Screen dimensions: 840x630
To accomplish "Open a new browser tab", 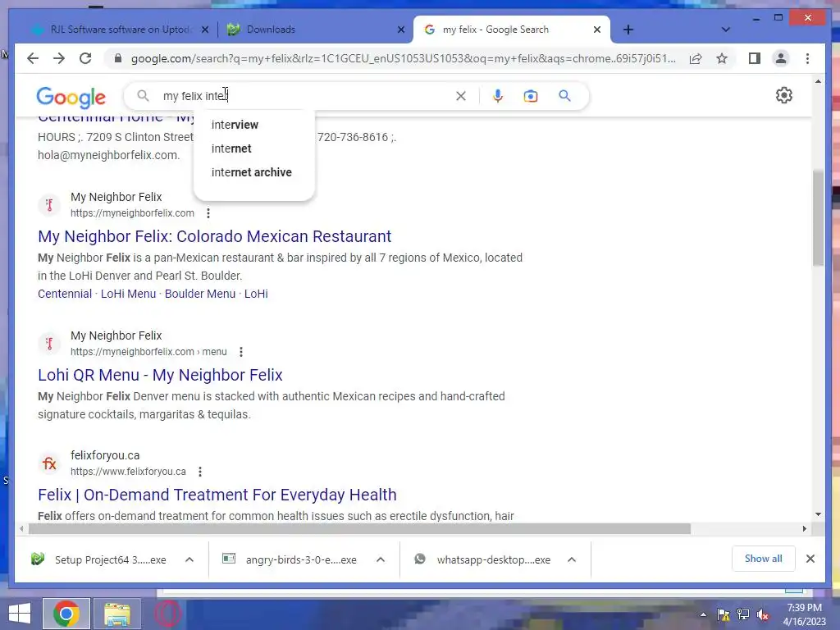I will click(x=628, y=30).
